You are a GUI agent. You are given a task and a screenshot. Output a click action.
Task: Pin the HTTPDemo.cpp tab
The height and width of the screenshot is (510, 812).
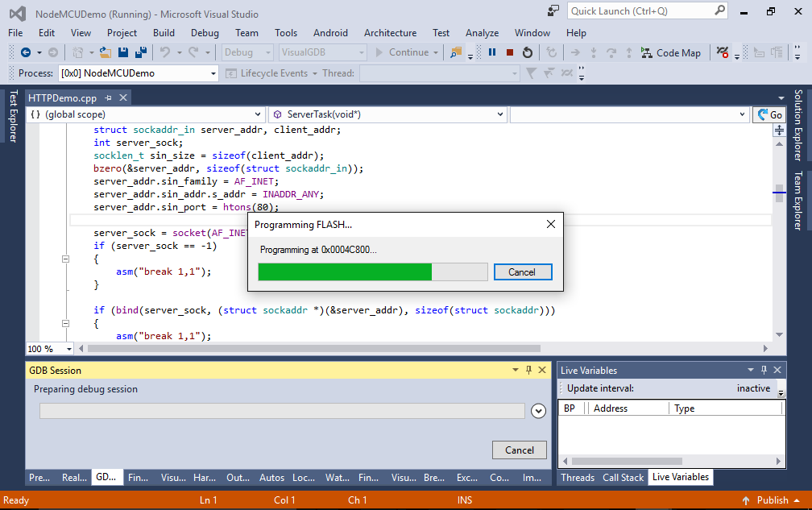tap(108, 97)
